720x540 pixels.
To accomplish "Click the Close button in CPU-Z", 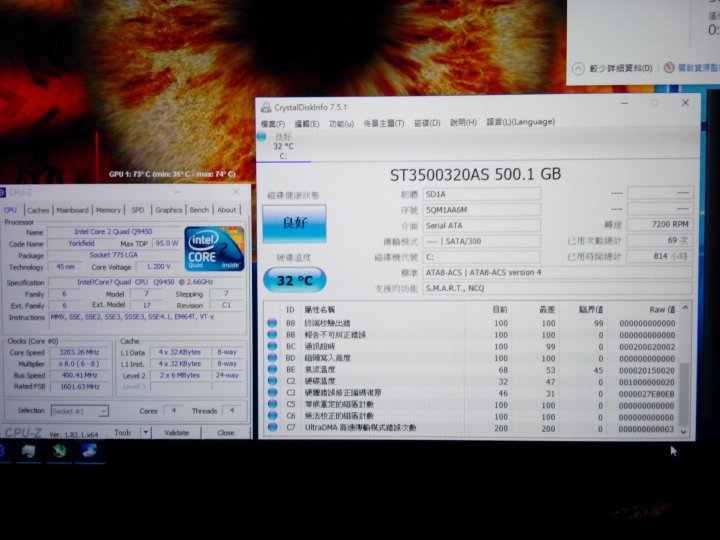I will (226, 433).
